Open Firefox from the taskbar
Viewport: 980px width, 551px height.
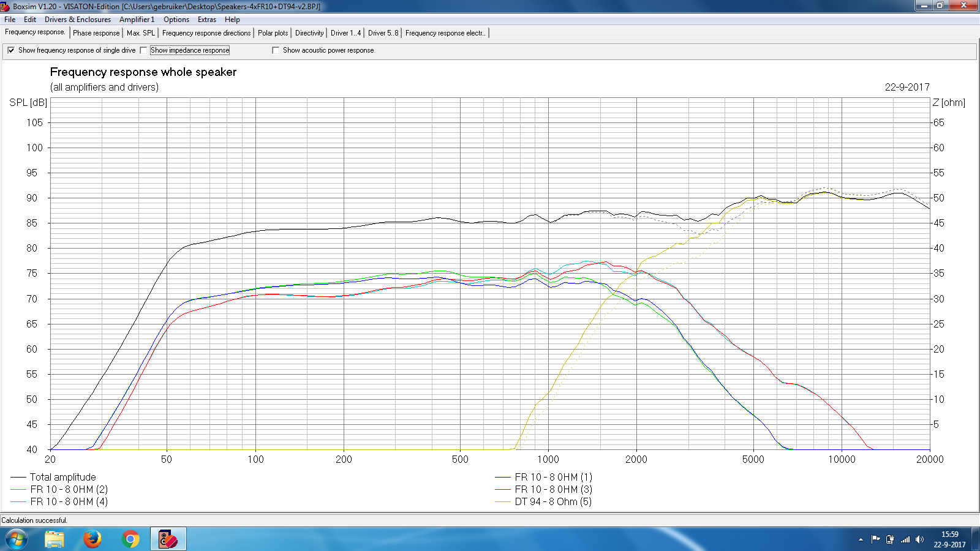[93, 539]
